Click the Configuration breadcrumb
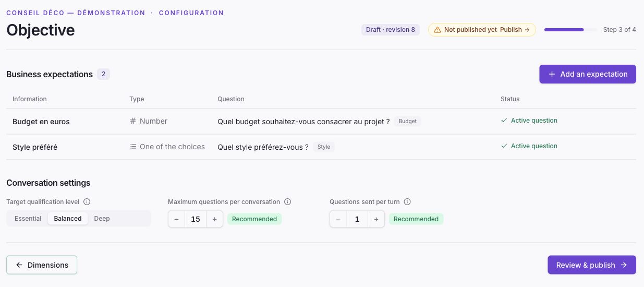This screenshot has width=644, height=287. (191, 13)
